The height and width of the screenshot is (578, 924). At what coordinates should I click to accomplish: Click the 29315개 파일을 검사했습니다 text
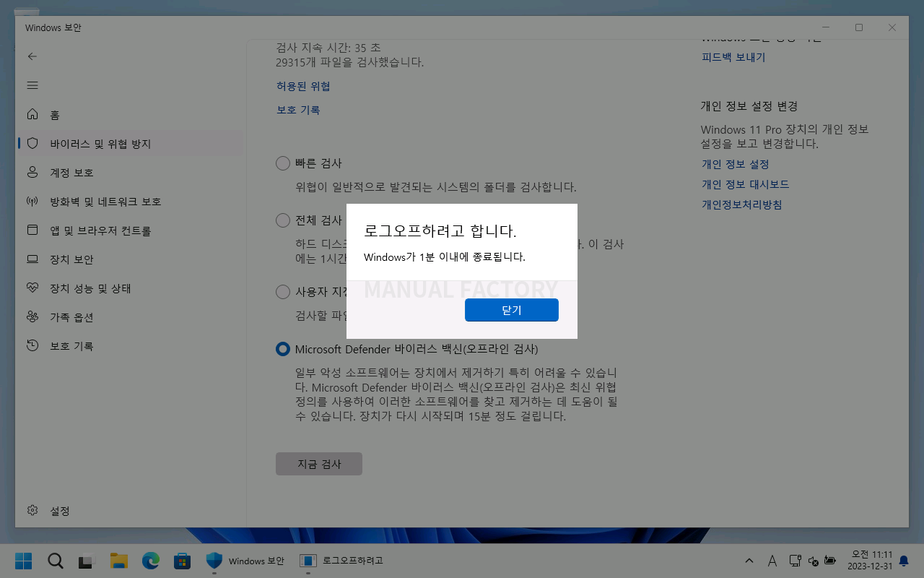click(350, 62)
